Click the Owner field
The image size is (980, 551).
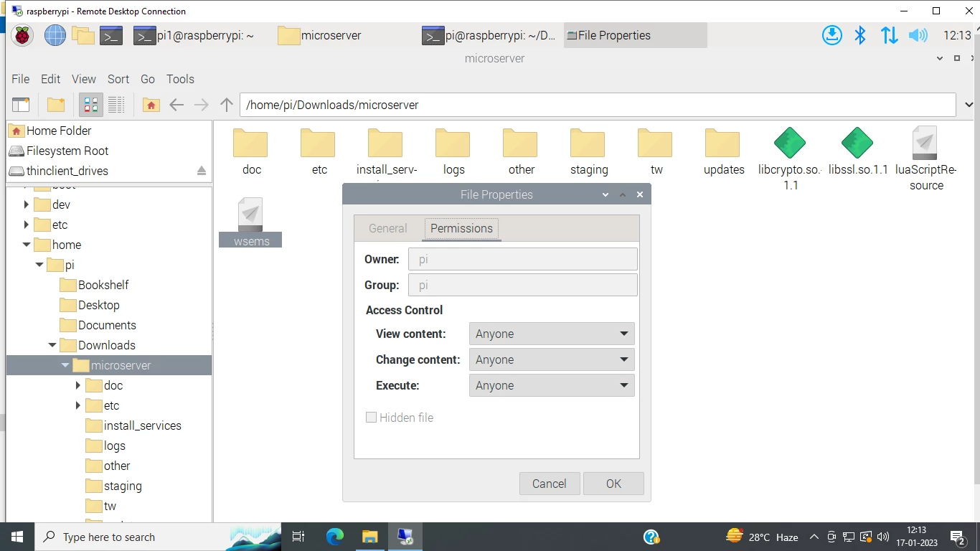click(x=522, y=259)
